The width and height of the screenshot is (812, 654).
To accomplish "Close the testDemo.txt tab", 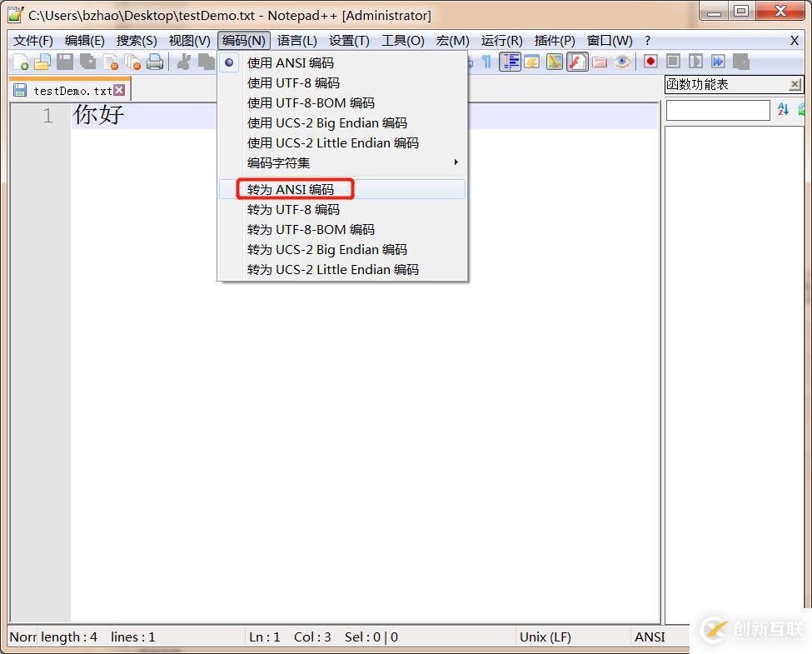I will (119, 90).
